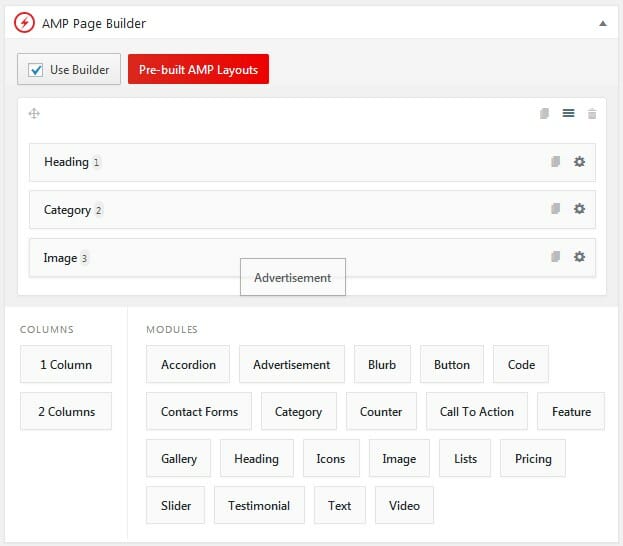This screenshot has height=546, width=623.
Task: Add the Image module from Modules list
Action: point(399,458)
